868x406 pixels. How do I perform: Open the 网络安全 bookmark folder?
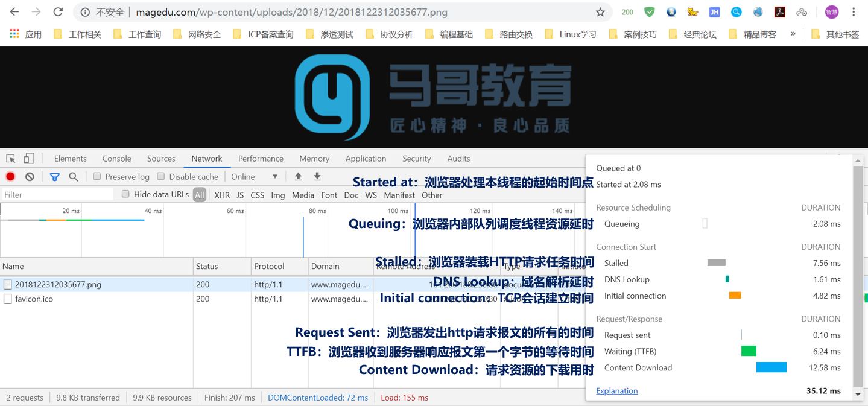click(197, 34)
